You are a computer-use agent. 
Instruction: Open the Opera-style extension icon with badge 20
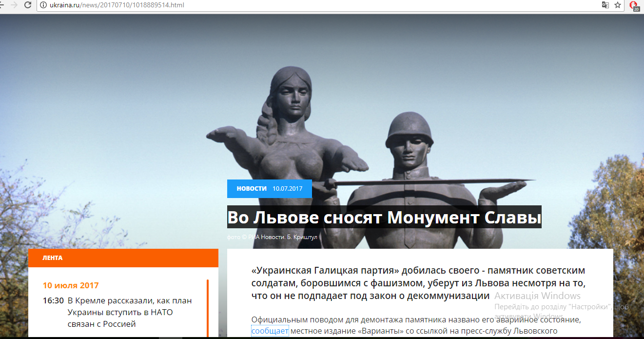pyautogui.click(x=634, y=5)
